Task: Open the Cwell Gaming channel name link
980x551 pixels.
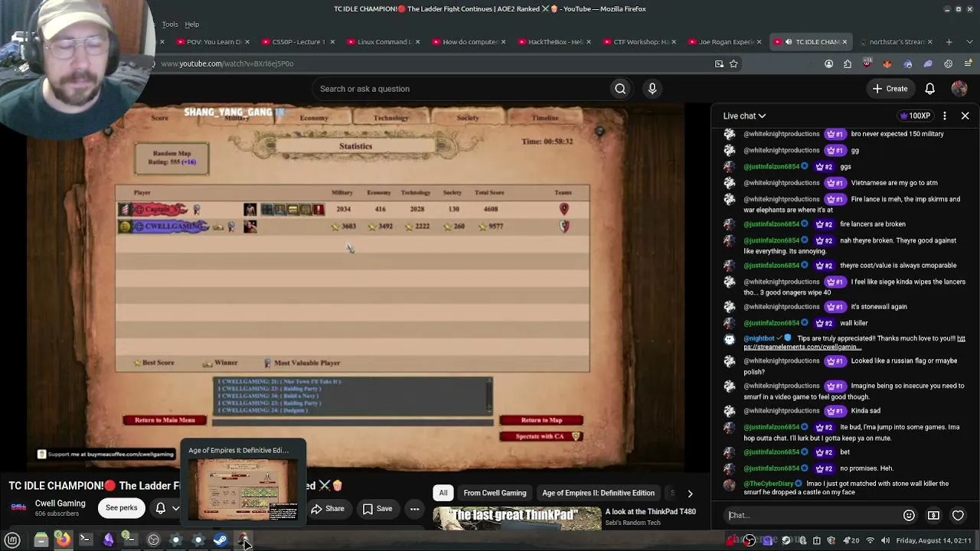Action: 60,504
